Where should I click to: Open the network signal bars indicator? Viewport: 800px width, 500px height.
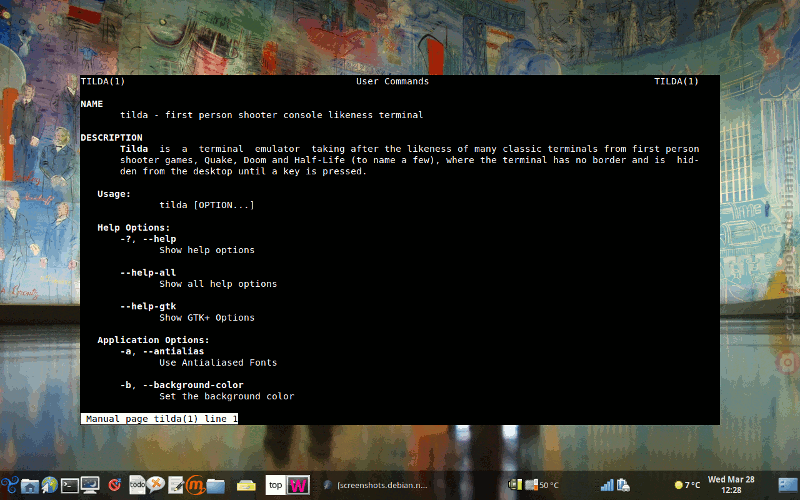(x=607, y=485)
